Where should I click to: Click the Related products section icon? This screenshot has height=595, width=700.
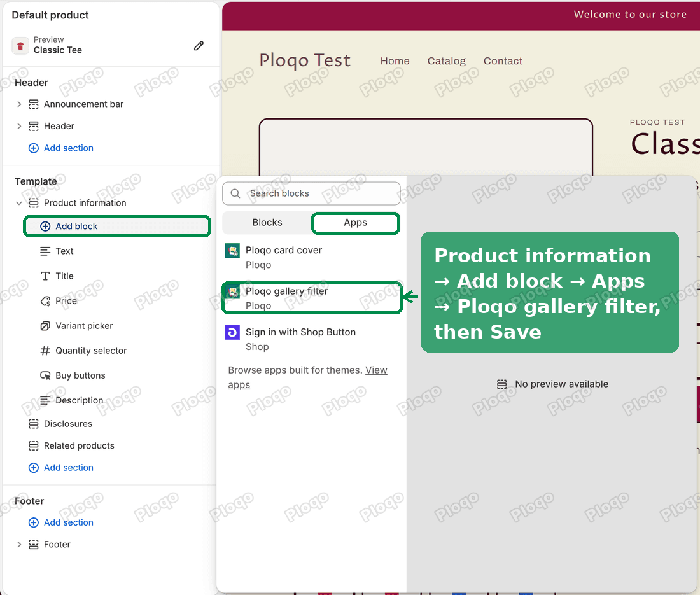tap(34, 445)
